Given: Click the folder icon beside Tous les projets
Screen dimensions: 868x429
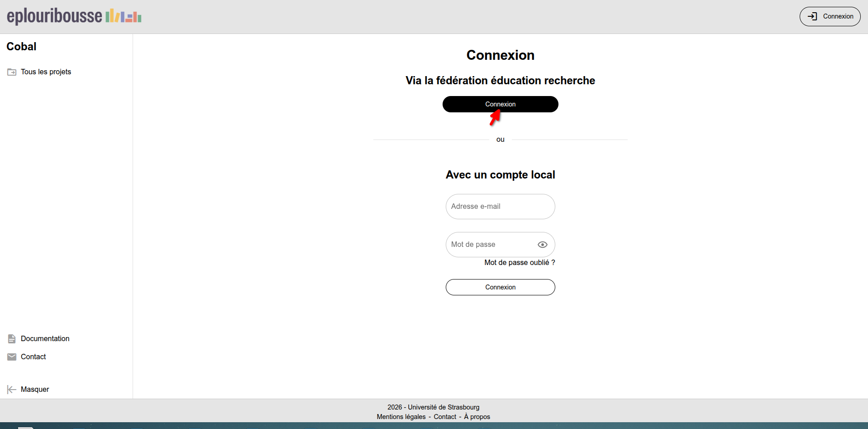Looking at the screenshot, I should [x=12, y=72].
